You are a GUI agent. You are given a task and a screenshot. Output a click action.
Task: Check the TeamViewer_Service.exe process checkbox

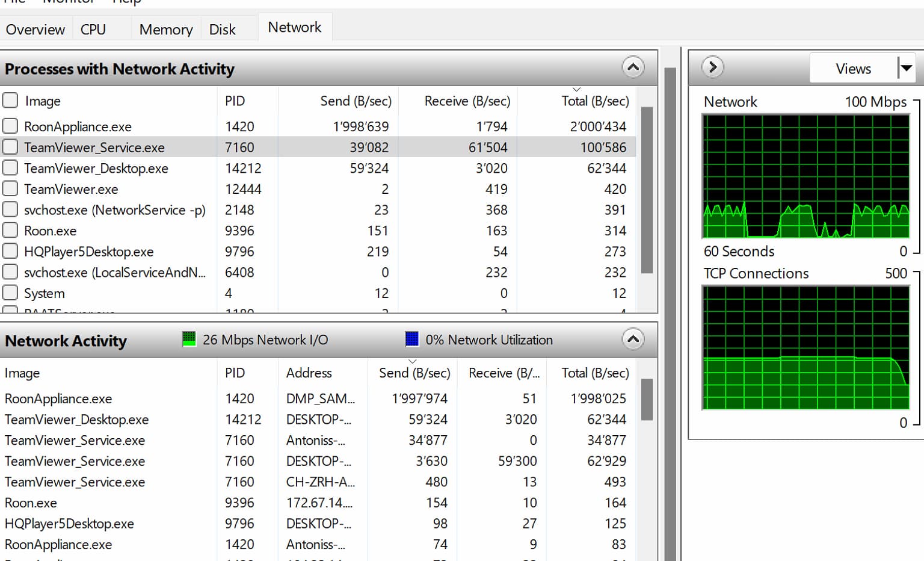coord(10,147)
